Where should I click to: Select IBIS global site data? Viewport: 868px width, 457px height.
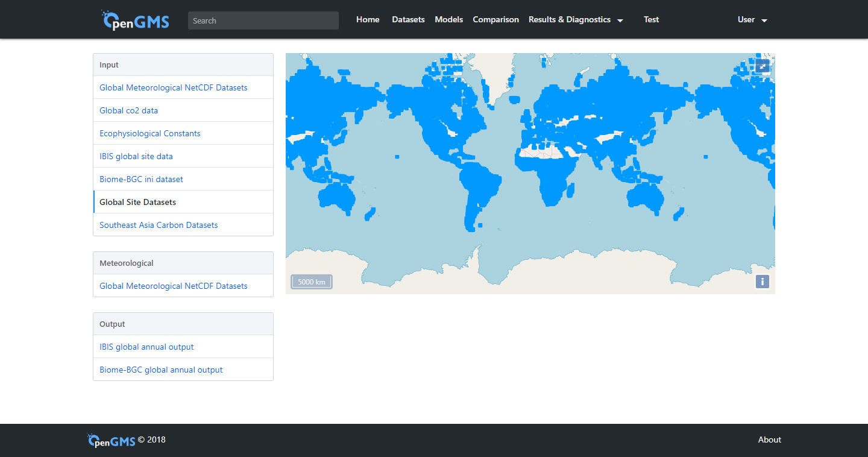(x=136, y=156)
